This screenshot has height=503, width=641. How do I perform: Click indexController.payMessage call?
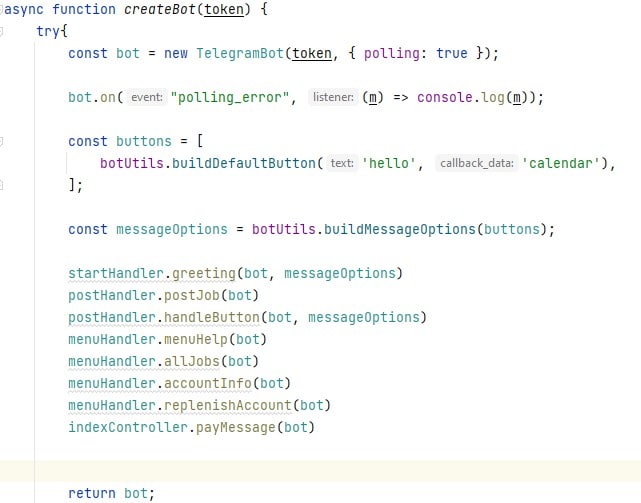coord(172,427)
